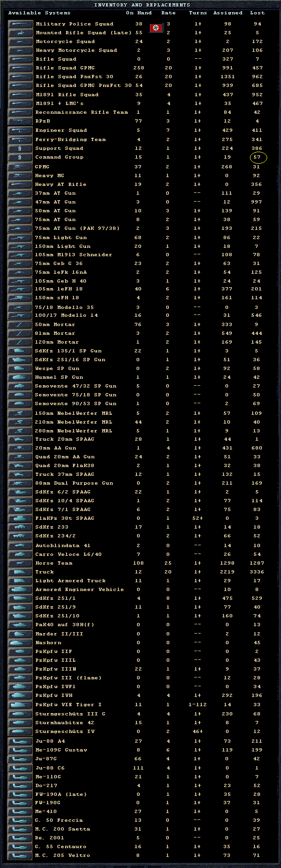Click the Sturmgeschütz III G icon
Screen dimensions: 281x868
pos(20,714)
